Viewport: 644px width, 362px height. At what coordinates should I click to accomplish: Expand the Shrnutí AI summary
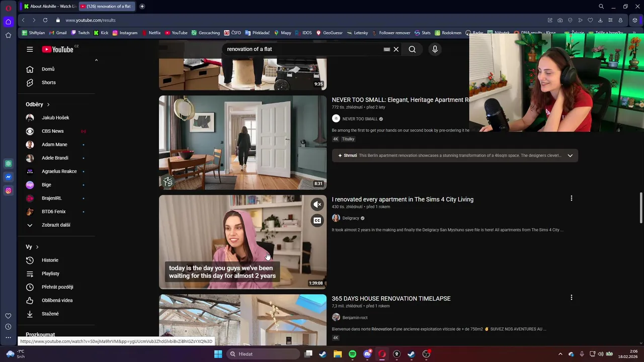(x=570, y=155)
